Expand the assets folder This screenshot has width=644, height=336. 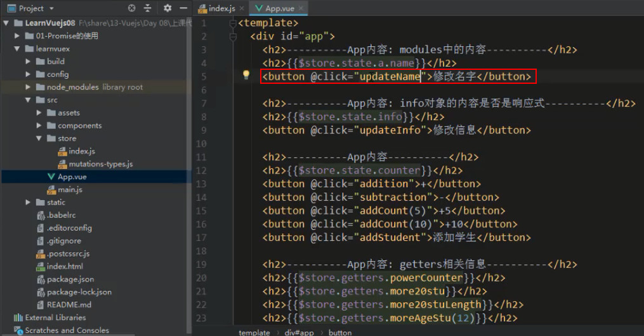click(x=39, y=112)
